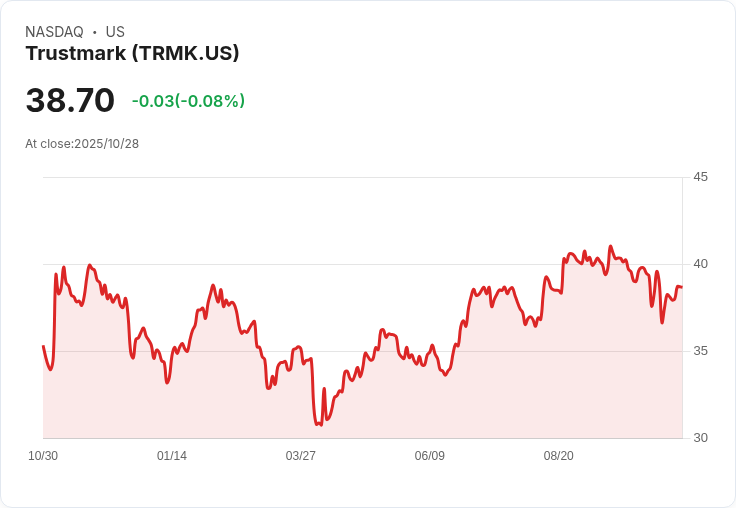This screenshot has width=736, height=508.
Task: Click the 35 y-axis label
Action: click(x=700, y=351)
